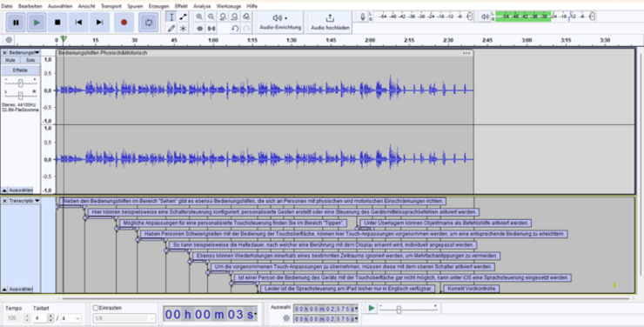Enable the Einrasten checkbox
Image resolution: width=644 pixels, height=327 pixels.
pyautogui.click(x=96, y=308)
